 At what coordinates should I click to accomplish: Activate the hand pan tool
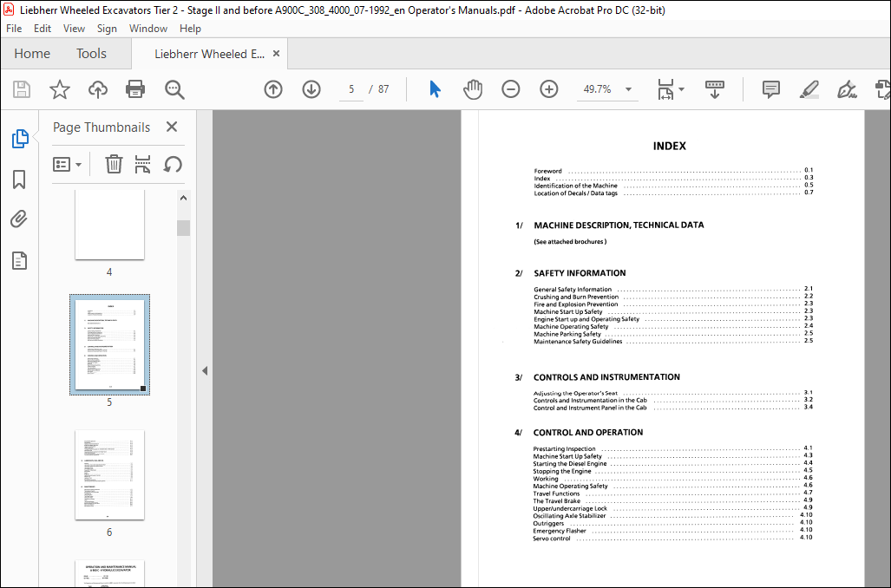473,89
